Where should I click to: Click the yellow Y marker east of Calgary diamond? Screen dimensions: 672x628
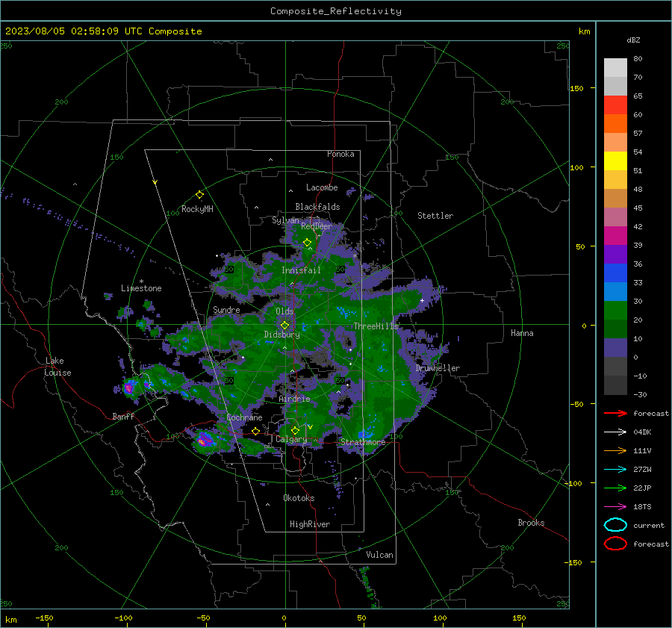310,427
